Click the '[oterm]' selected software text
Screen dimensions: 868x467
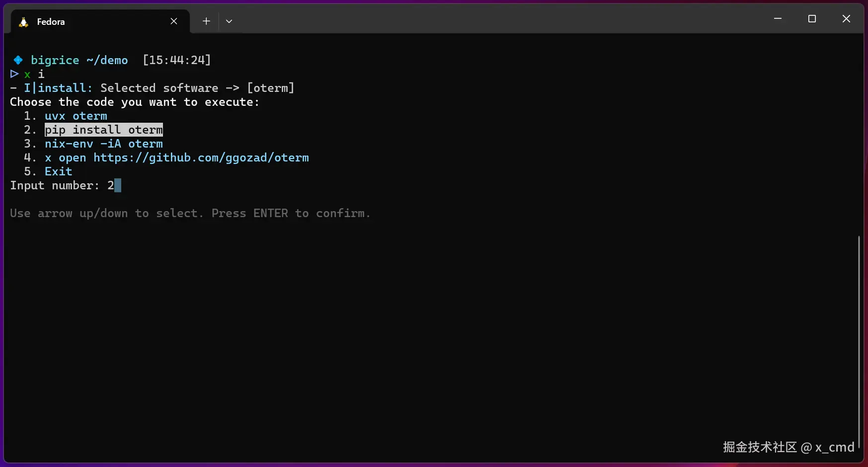pos(271,88)
